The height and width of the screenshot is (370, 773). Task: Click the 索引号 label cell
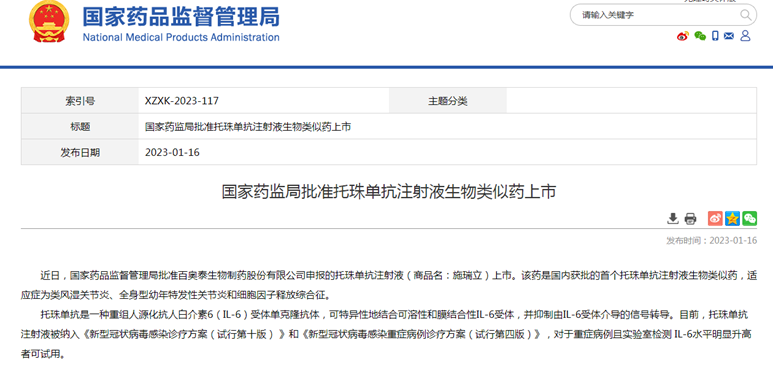(x=80, y=101)
